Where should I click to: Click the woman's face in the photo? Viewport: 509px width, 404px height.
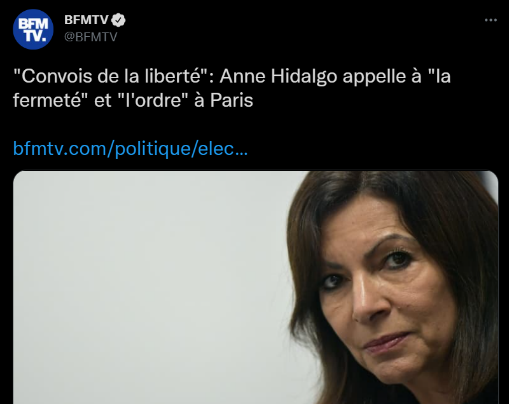pos(383,300)
